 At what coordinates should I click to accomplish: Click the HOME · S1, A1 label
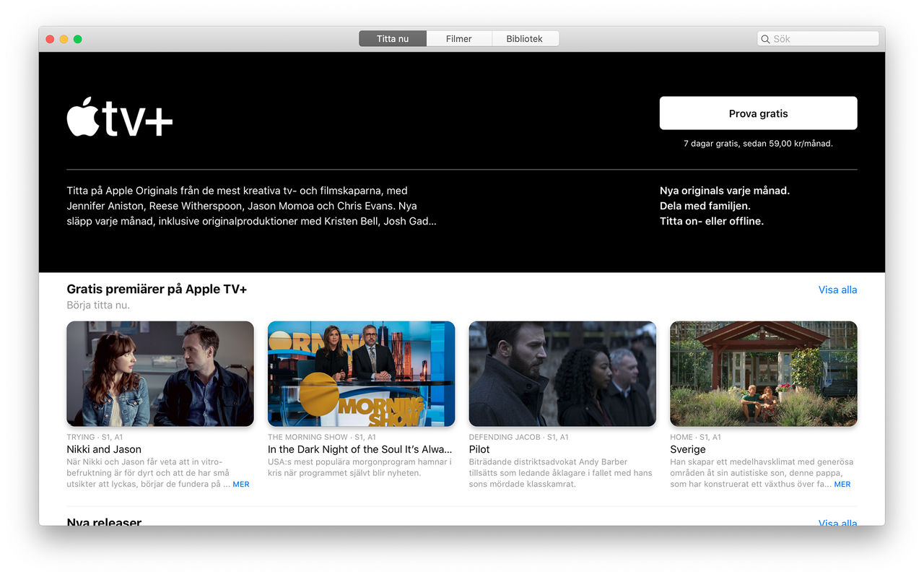pyautogui.click(x=696, y=437)
